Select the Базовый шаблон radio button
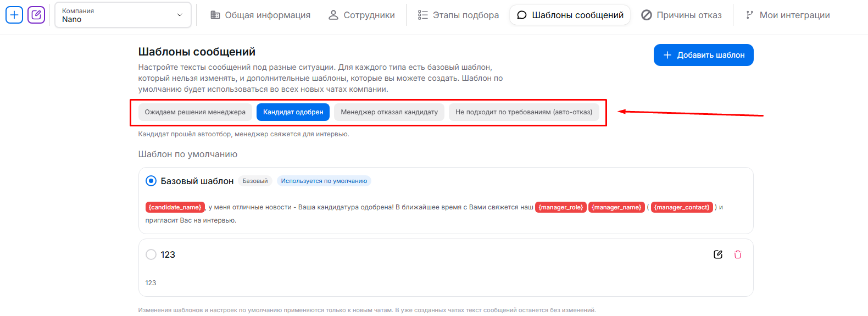The width and height of the screenshot is (868, 316). click(151, 181)
